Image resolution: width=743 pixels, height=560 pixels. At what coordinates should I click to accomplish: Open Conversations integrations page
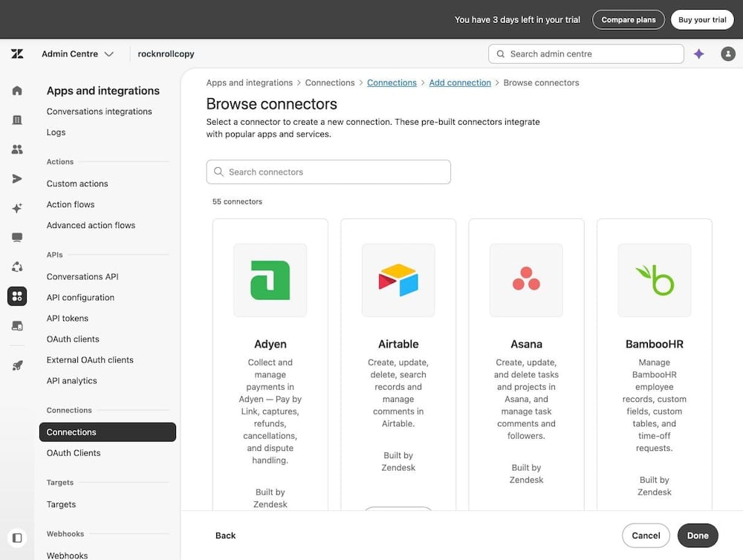99,111
